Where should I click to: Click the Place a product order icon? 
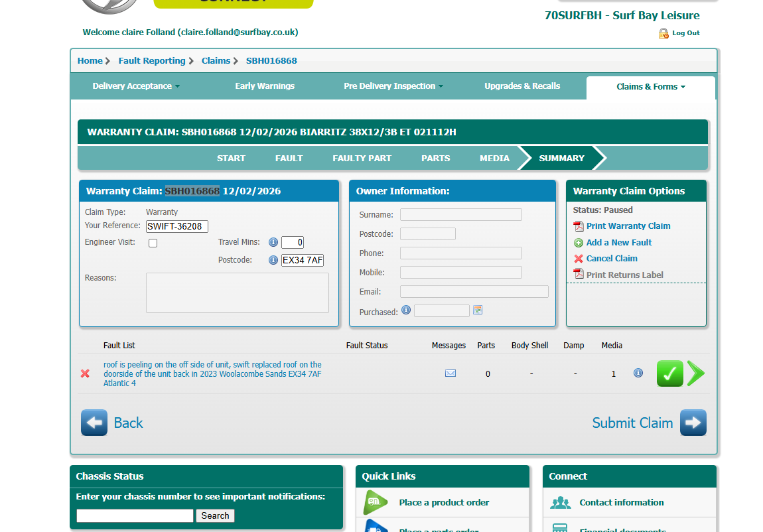click(375, 502)
